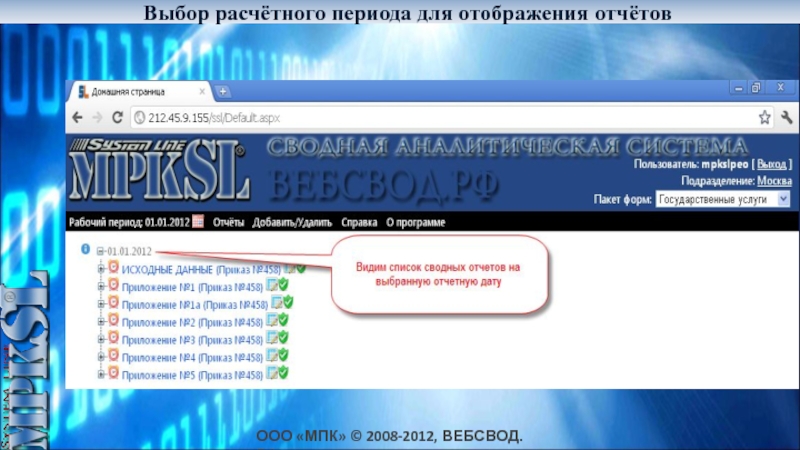The image size is (800, 450).
Task: Click the edit note icon for Приложение №4
Action: [x=272, y=356]
